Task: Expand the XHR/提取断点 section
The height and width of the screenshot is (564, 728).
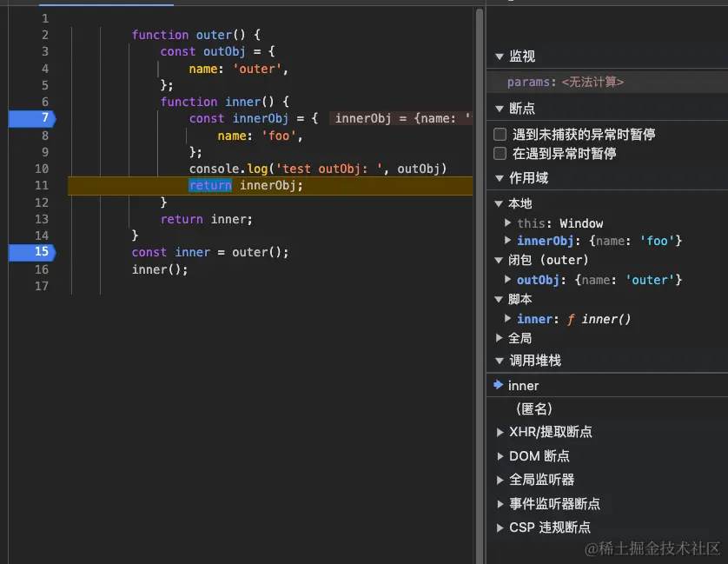Action: point(501,430)
